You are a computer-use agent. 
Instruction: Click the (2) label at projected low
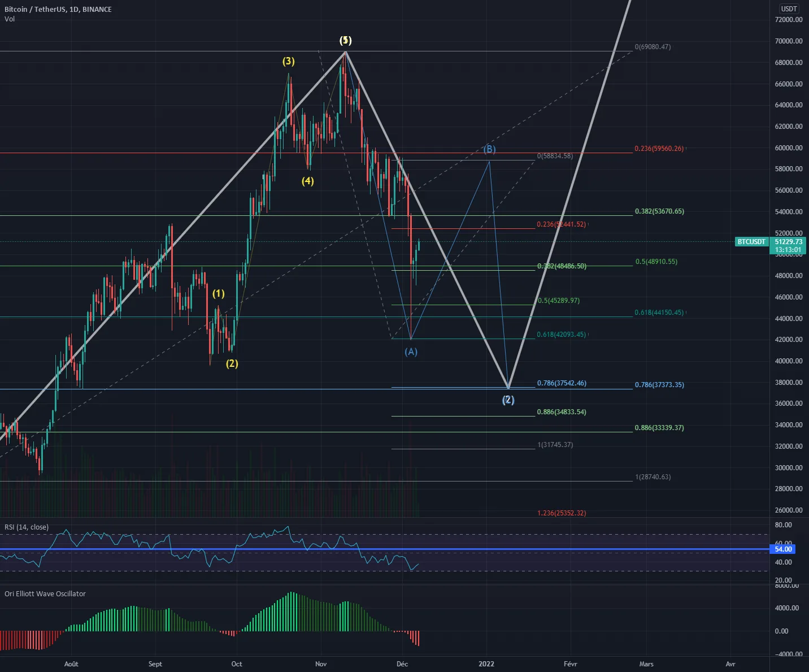coord(508,400)
